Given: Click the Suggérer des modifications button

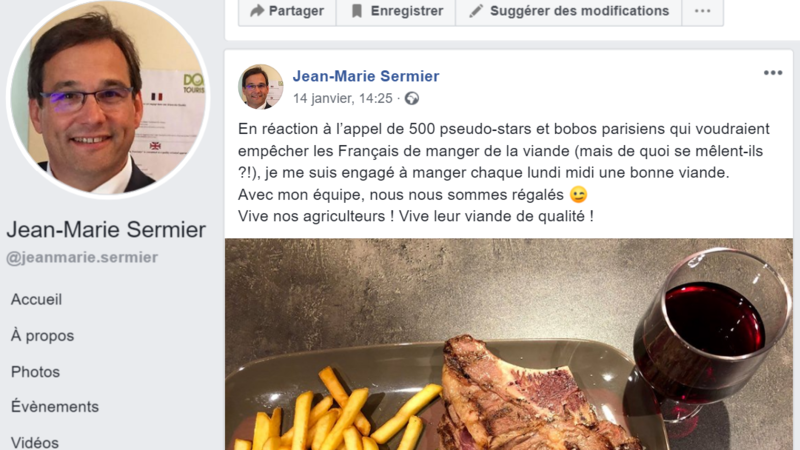Looking at the screenshot, I should tap(569, 11).
